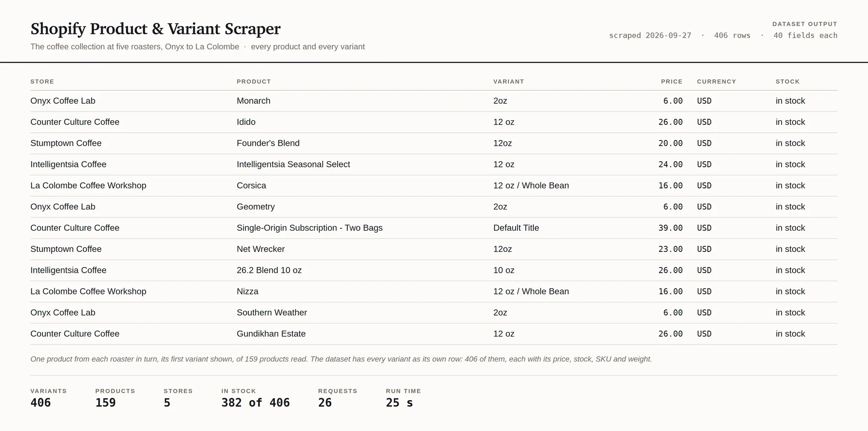The width and height of the screenshot is (868, 431).
Task: Click the VARIANT column header
Action: coord(509,82)
